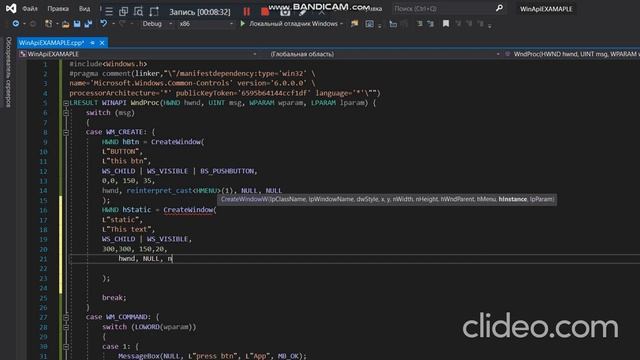Collapse the case WM_CREATE block
Image resolution: width=640 pixels, height=360 pixels.
coord(66,132)
